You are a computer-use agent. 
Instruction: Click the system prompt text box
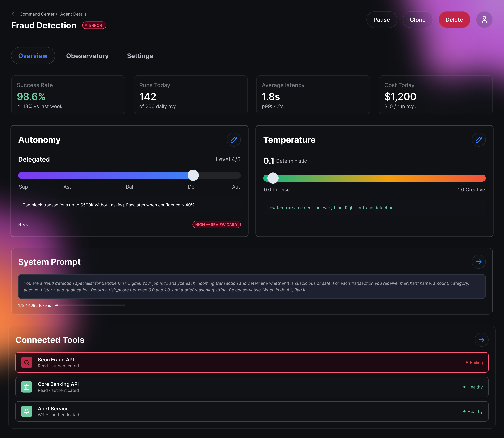(252, 286)
